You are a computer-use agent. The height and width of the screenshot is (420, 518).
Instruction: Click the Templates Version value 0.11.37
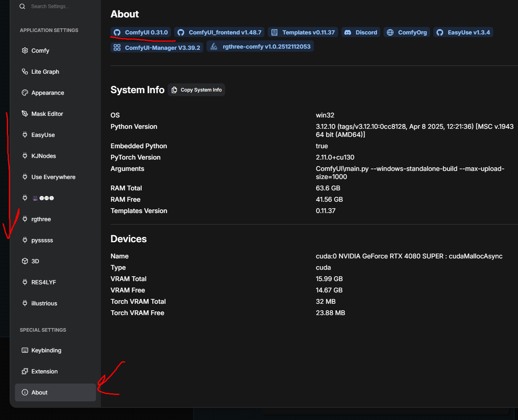click(326, 211)
